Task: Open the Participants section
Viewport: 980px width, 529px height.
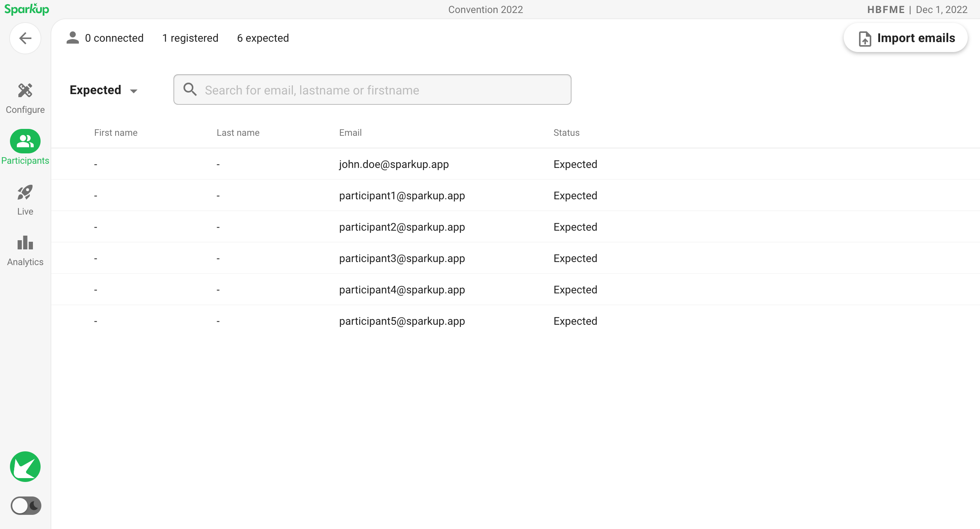Action: tap(25, 147)
